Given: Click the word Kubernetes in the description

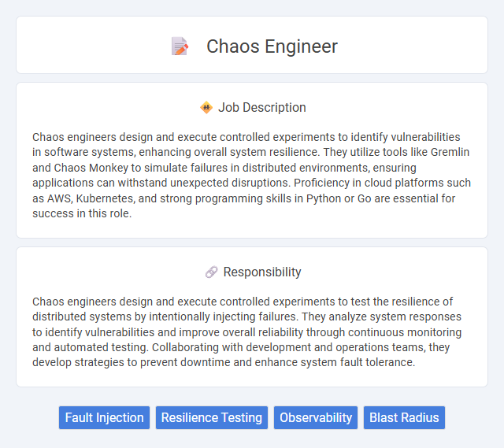Looking at the screenshot, I should pos(105,198).
